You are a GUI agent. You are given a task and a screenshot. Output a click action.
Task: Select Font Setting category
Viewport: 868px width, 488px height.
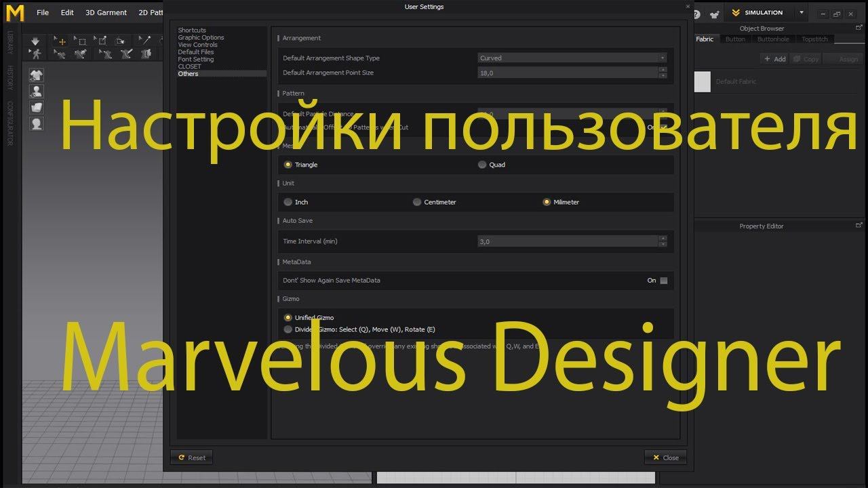195,60
